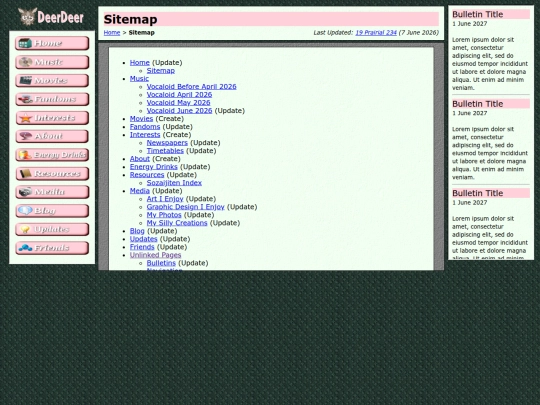Open the Fandoms sidebar button
The image size is (540, 405).
pyautogui.click(x=52, y=99)
